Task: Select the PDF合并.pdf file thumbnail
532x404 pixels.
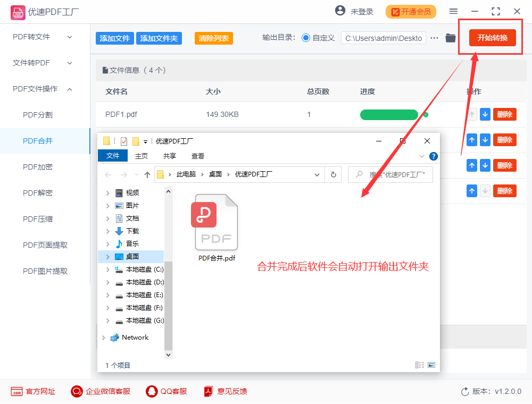Action: click(216, 222)
